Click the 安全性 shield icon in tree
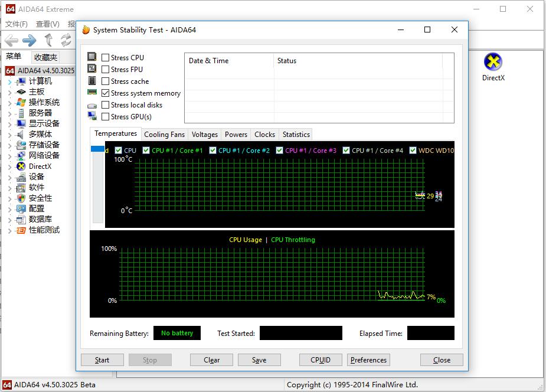The image size is (546, 392). coord(21,198)
